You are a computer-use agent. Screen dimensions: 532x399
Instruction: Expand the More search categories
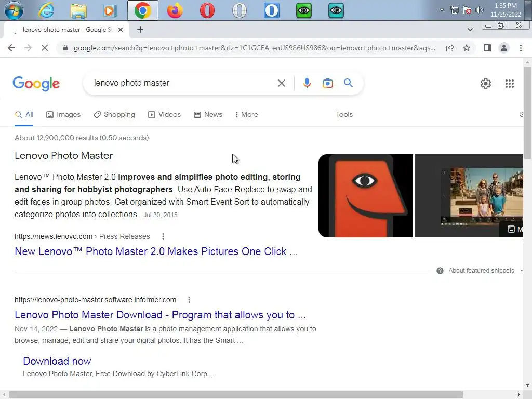(x=247, y=115)
